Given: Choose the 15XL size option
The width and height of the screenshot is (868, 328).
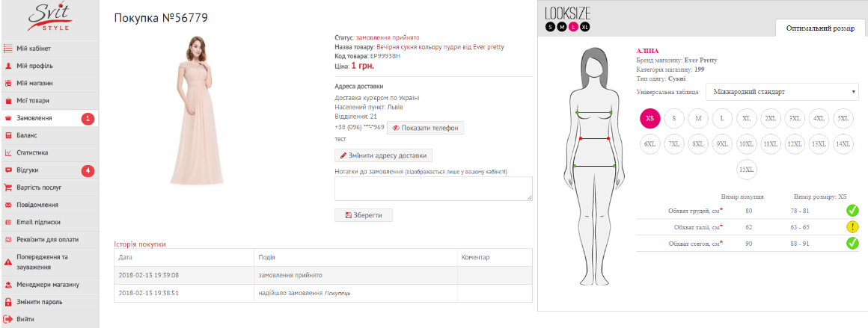Looking at the screenshot, I should tap(746, 170).
